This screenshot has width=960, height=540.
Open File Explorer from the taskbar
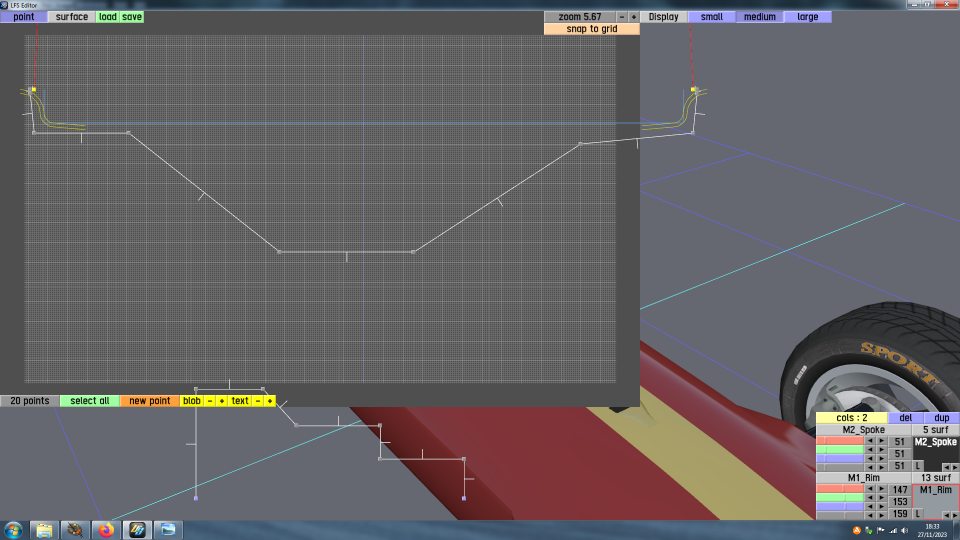point(44,530)
